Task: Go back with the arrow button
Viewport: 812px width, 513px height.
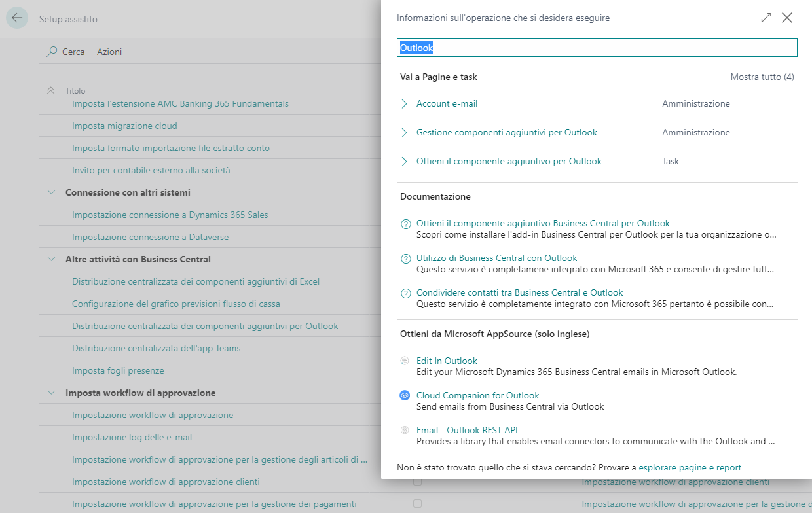Action: (x=17, y=18)
